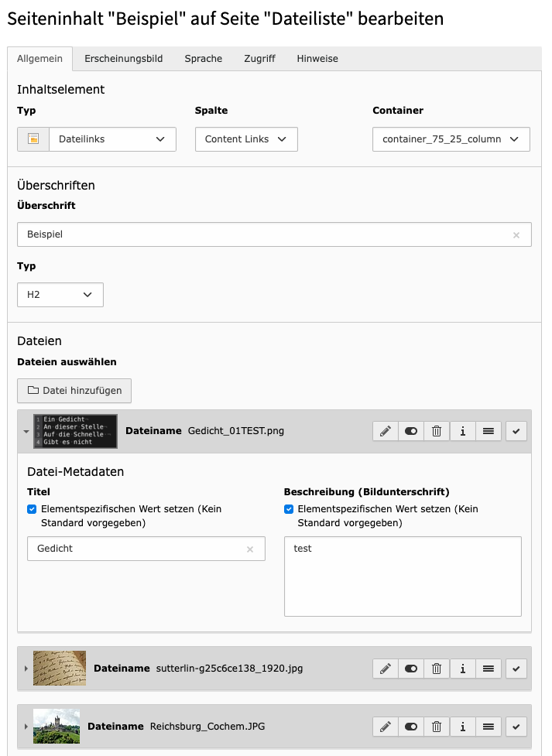Click the Datei hinzufügen button

coord(74,391)
